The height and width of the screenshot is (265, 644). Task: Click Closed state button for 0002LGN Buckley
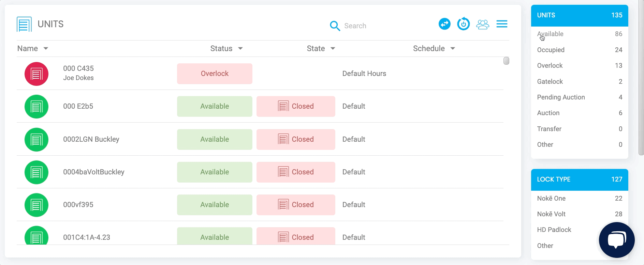(x=296, y=140)
